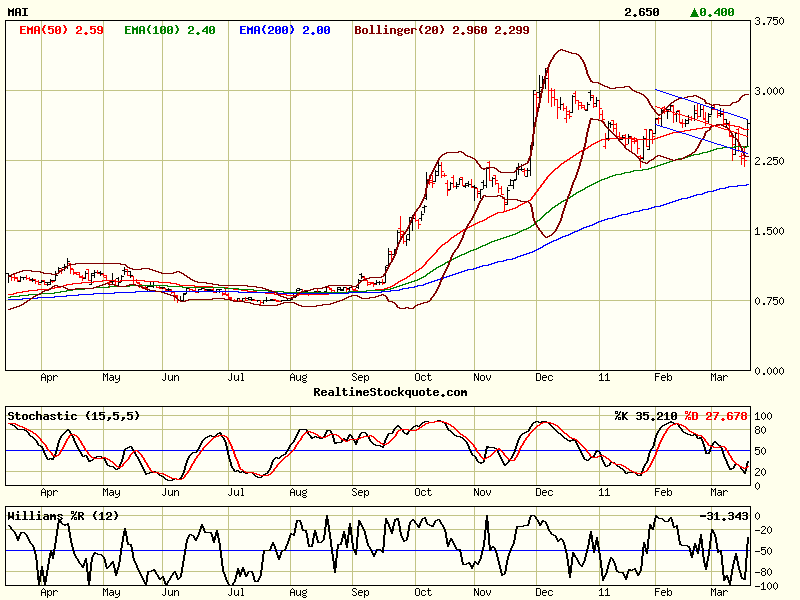Click Apr on the price chart axis
Viewport: 800px width, 600px height.
49,378
